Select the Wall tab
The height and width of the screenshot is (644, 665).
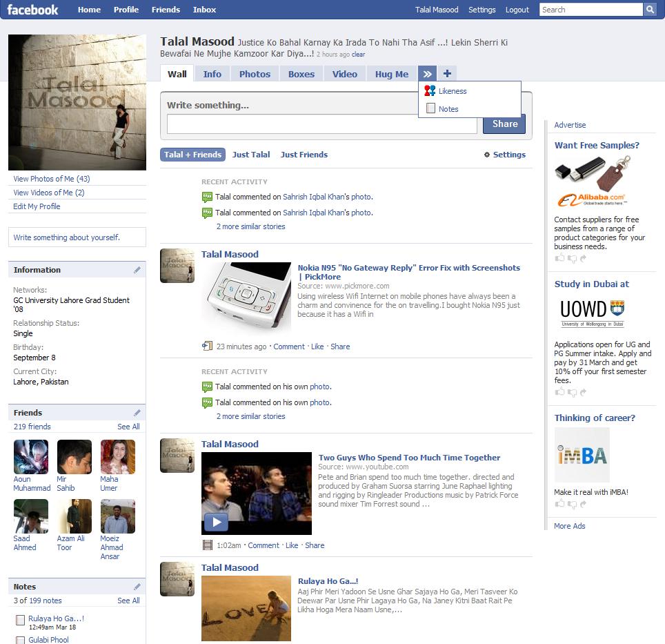[177, 75]
